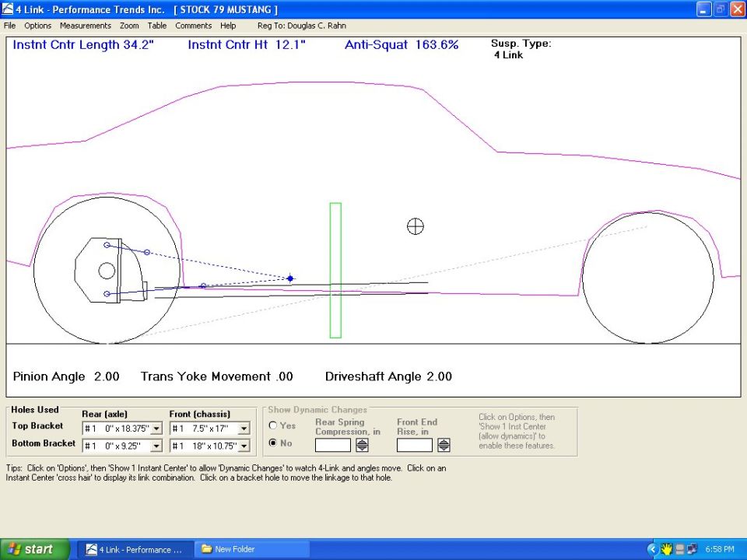Expand hidden system tray icons arrow
This screenshot has height=560, width=747.
click(652, 550)
